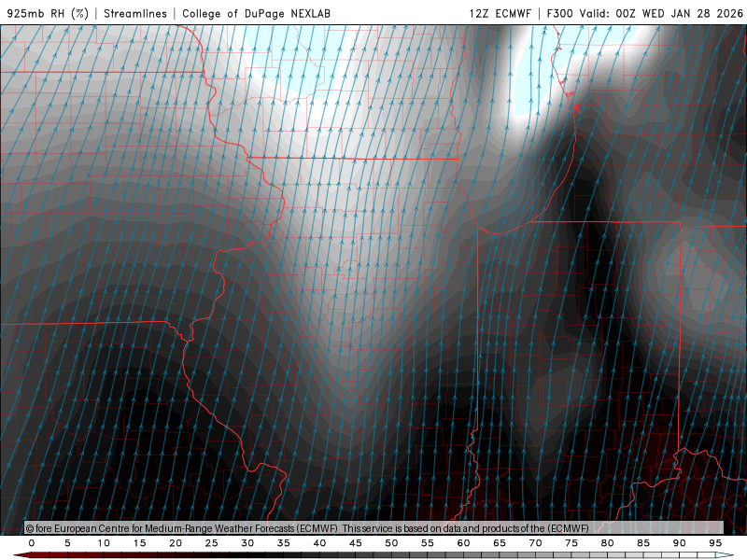Click the 40 value on the color scale
The width and height of the screenshot is (747, 560).
tap(319, 542)
